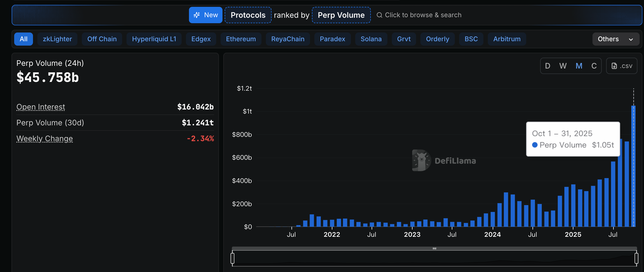
Task: Filter by zkLighter chain
Action: (x=57, y=39)
